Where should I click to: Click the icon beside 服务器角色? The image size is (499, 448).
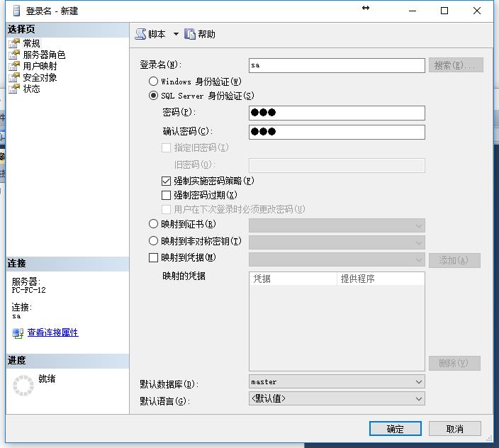point(14,55)
